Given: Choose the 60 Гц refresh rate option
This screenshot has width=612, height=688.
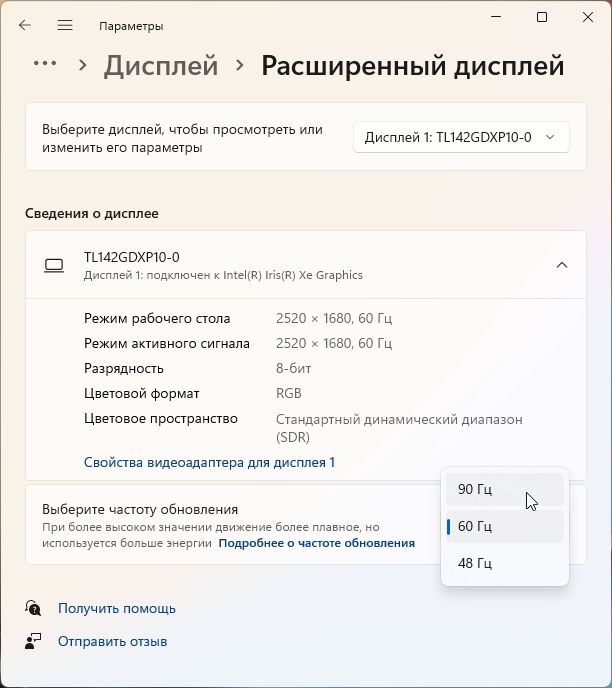Looking at the screenshot, I should 504,526.
